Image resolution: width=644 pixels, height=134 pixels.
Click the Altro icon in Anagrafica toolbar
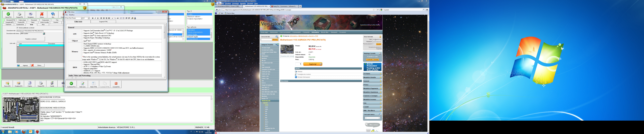(x=53, y=15)
